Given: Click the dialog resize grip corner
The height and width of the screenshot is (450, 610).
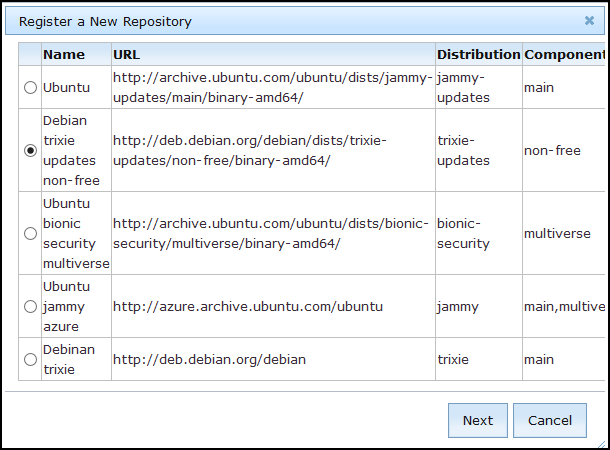Looking at the screenshot, I should click(601, 444).
